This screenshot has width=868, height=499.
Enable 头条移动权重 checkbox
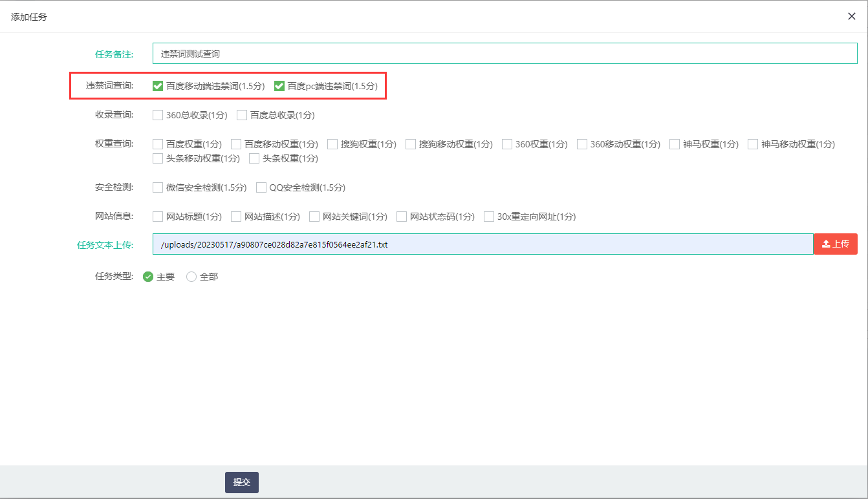[x=158, y=158]
